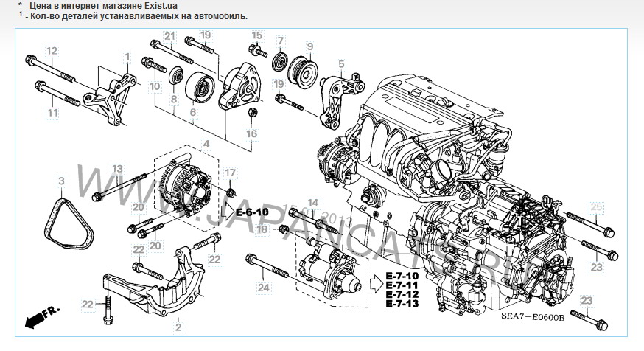This screenshot has height=351, width=644.
Task: Choose part label 15 above the flange bolt
Action: (x=256, y=35)
